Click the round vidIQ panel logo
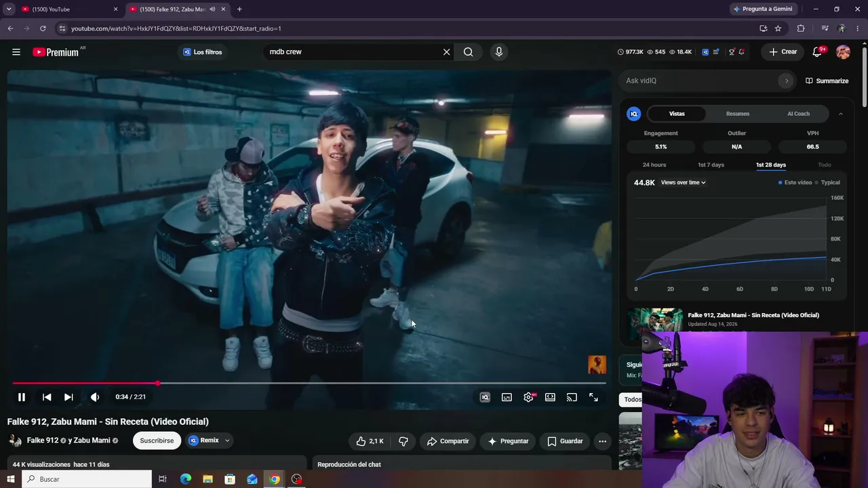The height and width of the screenshot is (488, 868). pyautogui.click(x=634, y=114)
